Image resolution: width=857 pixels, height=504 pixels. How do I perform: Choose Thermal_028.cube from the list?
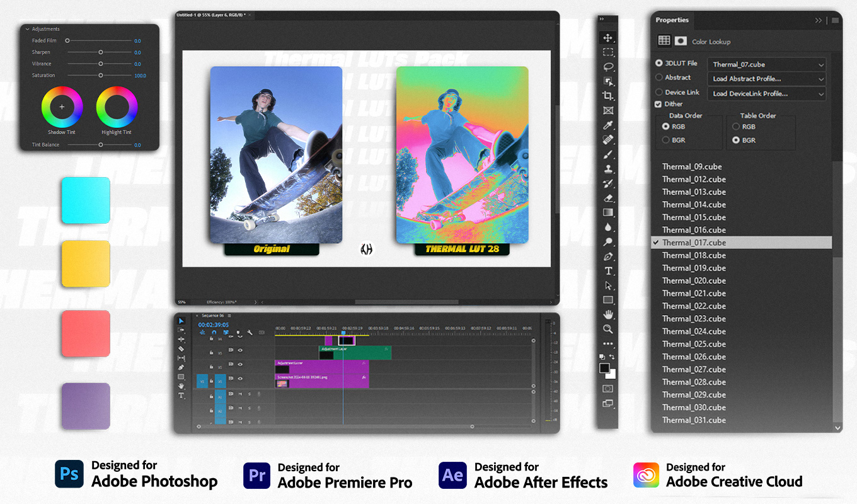click(694, 382)
